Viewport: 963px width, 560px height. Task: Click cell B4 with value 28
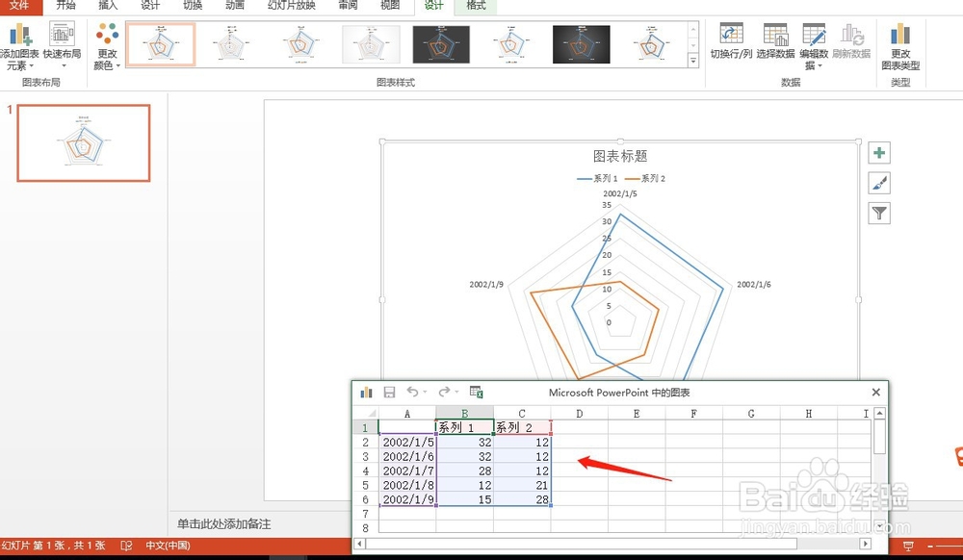464,471
